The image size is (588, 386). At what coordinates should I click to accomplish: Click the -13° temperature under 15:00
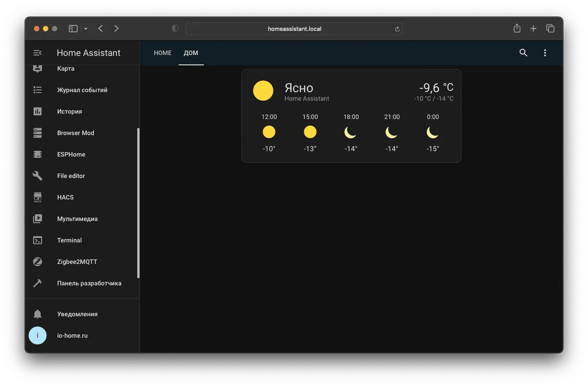[x=310, y=148]
